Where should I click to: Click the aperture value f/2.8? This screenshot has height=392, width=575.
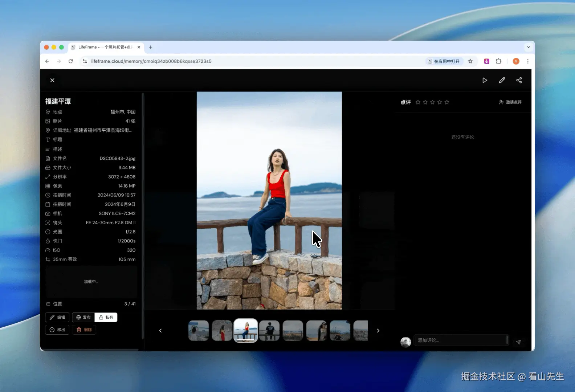click(x=131, y=232)
